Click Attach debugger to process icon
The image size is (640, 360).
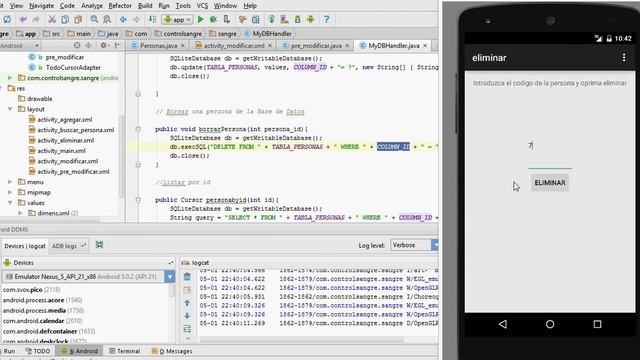pos(227,19)
